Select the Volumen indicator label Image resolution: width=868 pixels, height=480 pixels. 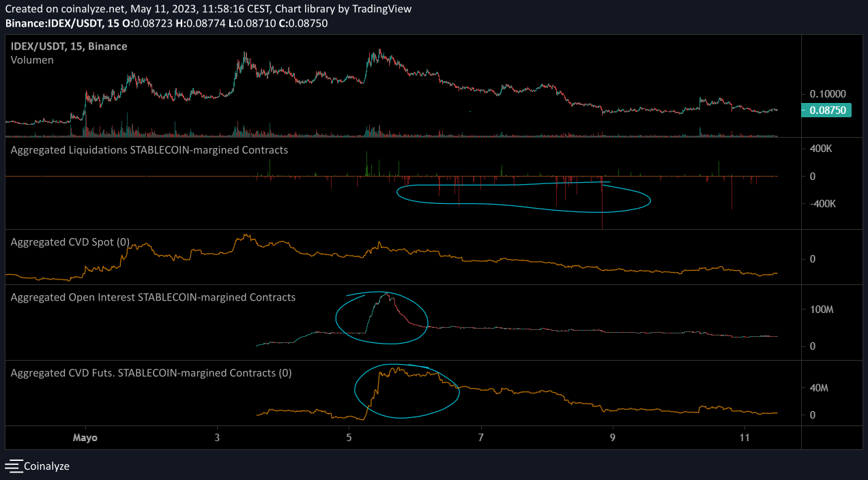pyautogui.click(x=32, y=60)
